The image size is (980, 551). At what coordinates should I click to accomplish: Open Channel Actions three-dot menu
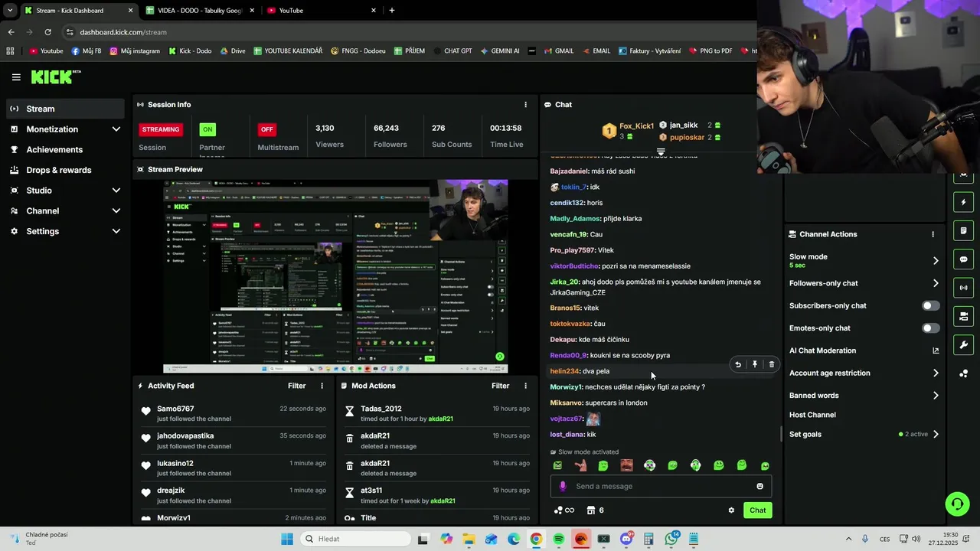[933, 234]
